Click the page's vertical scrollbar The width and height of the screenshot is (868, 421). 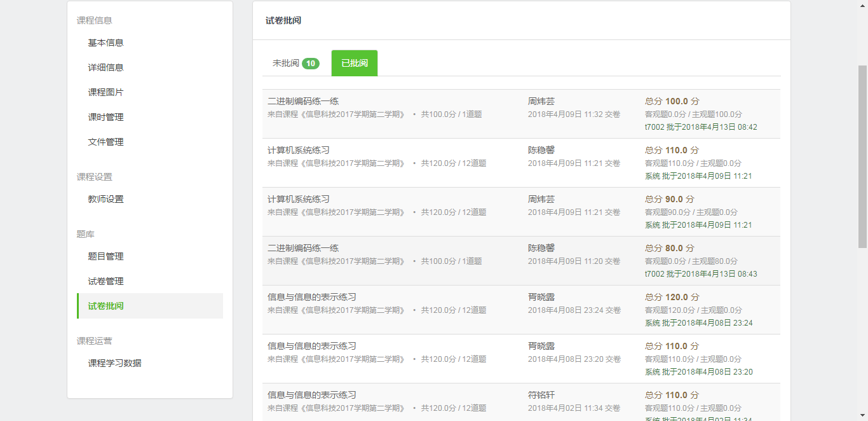point(862,156)
